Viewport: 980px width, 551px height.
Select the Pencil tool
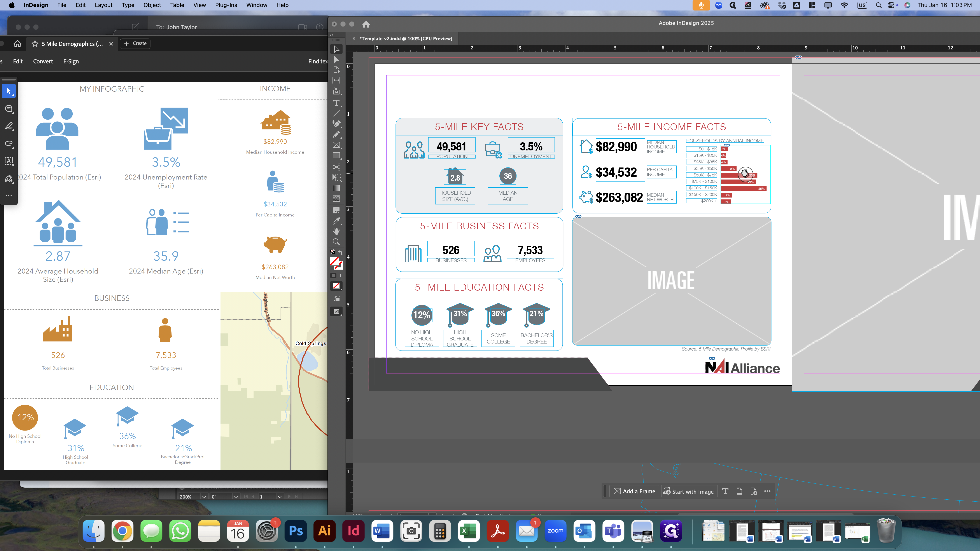tap(336, 134)
